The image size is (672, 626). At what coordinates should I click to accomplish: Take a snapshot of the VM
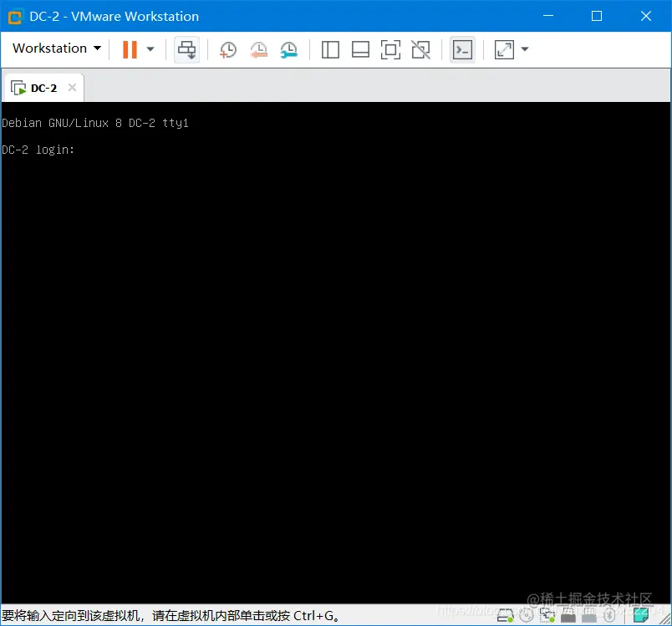pos(228,49)
